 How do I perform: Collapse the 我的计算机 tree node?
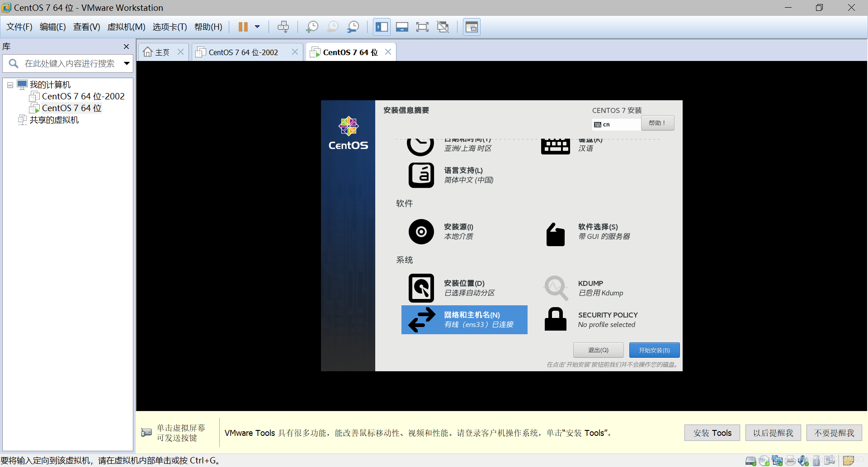pyautogui.click(x=10, y=85)
